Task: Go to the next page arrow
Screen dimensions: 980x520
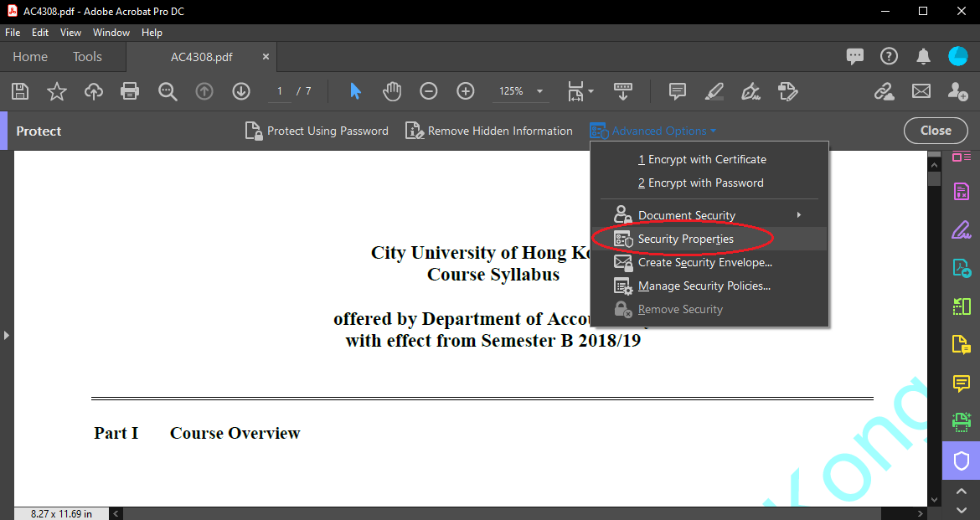Action: [x=241, y=91]
